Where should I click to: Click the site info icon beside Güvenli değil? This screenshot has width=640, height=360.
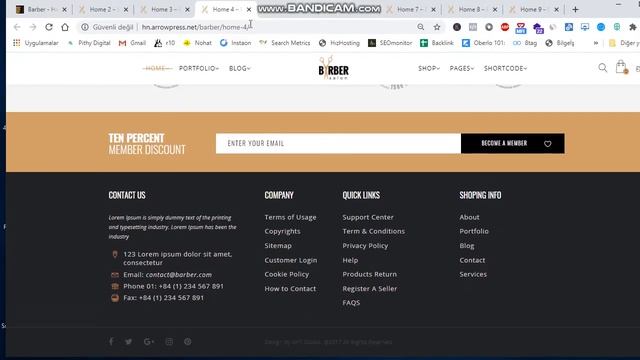[x=84, y=27]
